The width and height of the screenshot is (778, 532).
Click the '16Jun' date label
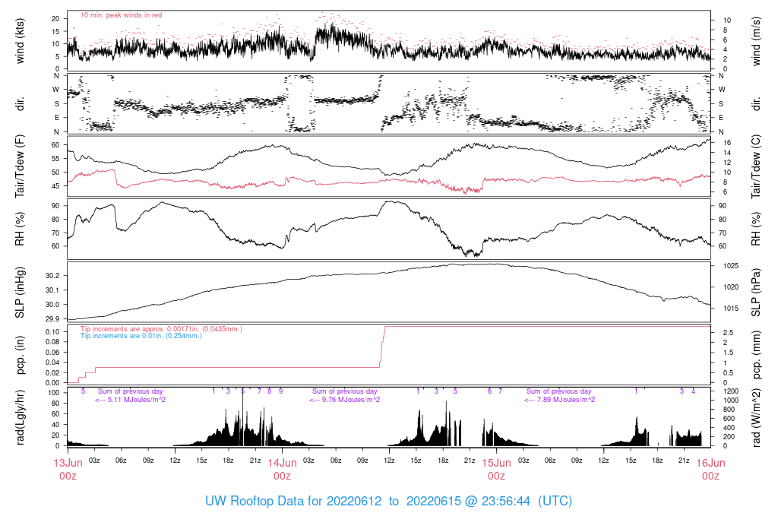[x=710, y=463]
